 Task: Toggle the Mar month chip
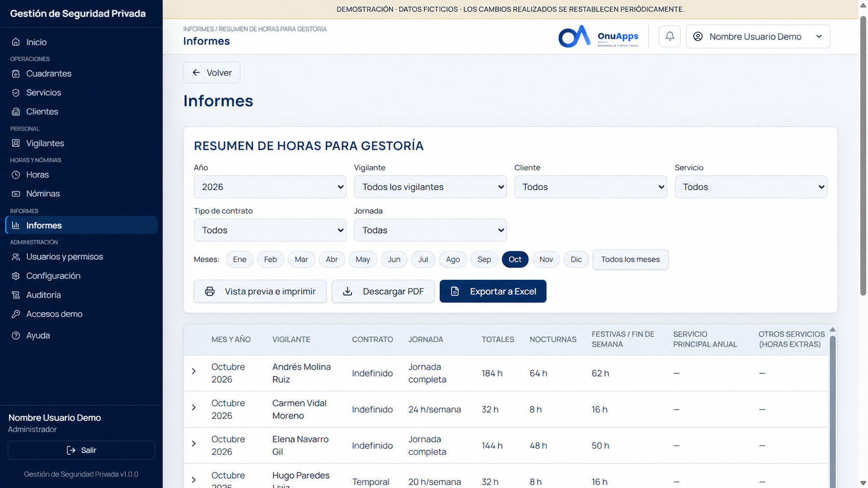301,260
